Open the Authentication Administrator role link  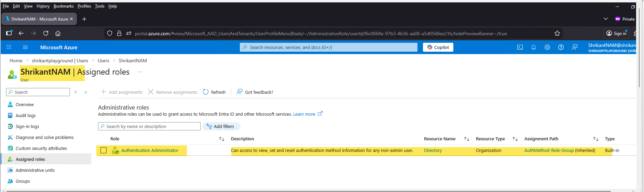[x=150, y=150]
